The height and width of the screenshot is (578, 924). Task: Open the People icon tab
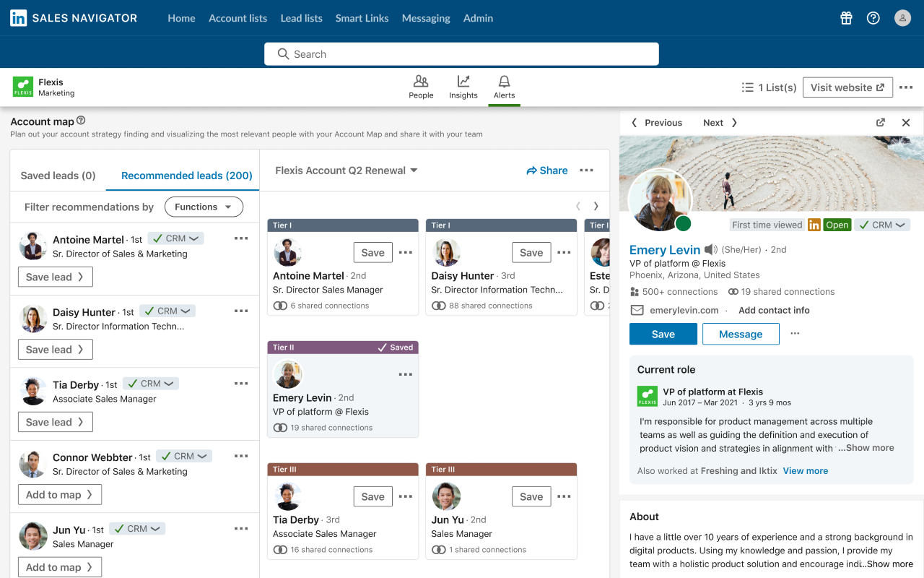click(421, 87)
